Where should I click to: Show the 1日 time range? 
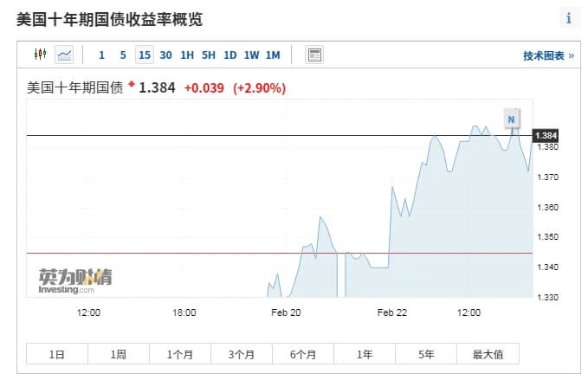tap(57, 353)
